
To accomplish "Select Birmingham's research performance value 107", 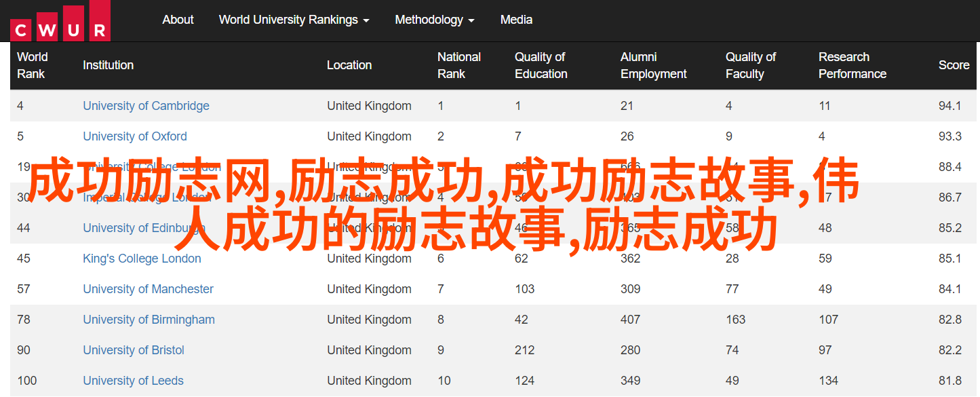I will 828,320.
